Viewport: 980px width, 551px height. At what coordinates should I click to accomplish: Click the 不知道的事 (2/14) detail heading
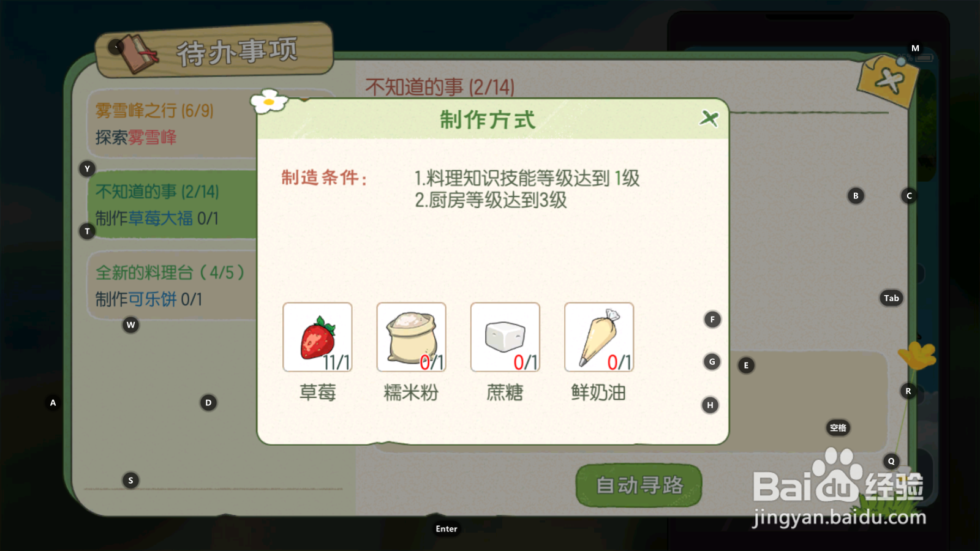(x=440, y=87)
